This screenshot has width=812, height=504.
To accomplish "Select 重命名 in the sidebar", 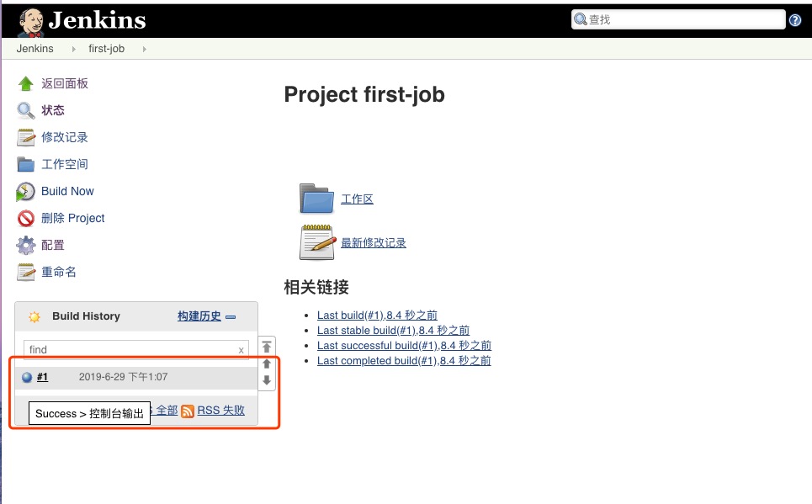I will [x=59, y=272].
